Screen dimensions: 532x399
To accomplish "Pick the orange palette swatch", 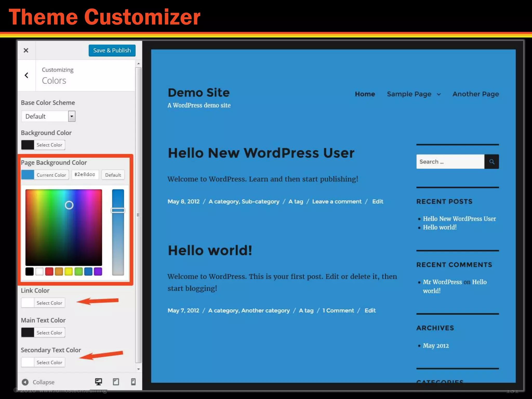I will point(59,271).
